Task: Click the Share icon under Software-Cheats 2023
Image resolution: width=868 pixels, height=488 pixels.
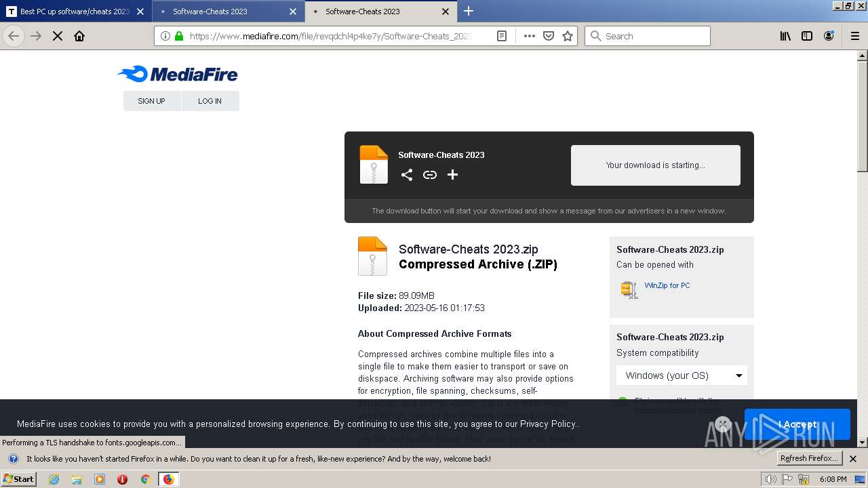Action: pos(407,175)
